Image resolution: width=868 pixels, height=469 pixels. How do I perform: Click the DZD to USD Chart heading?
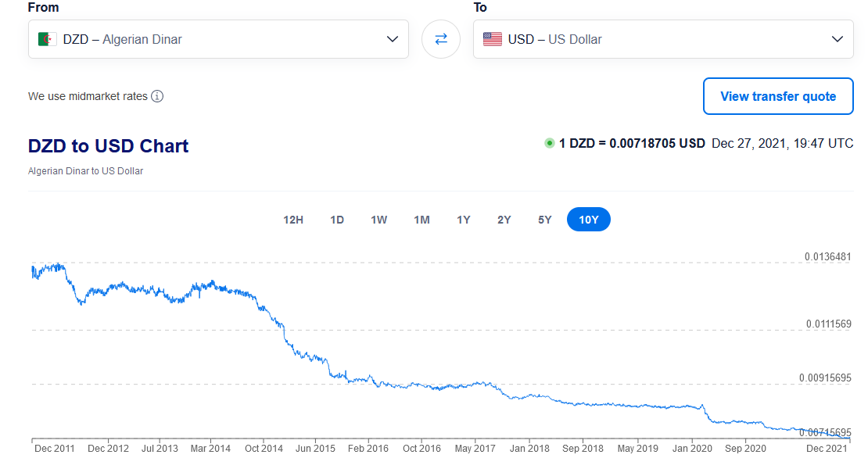(x=109, y=146)
